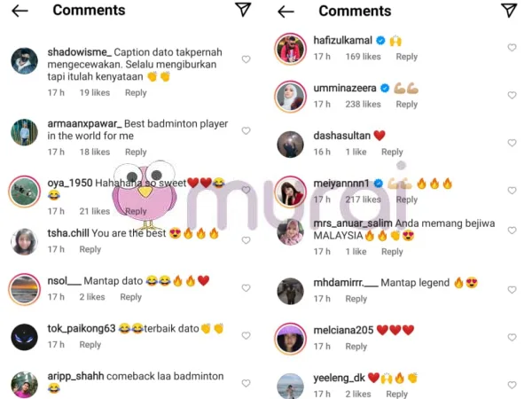The height and width of the screenshot is (399, 532).
Task: Open tok_paikong63 username profile
Action: (x=82, y=328)
